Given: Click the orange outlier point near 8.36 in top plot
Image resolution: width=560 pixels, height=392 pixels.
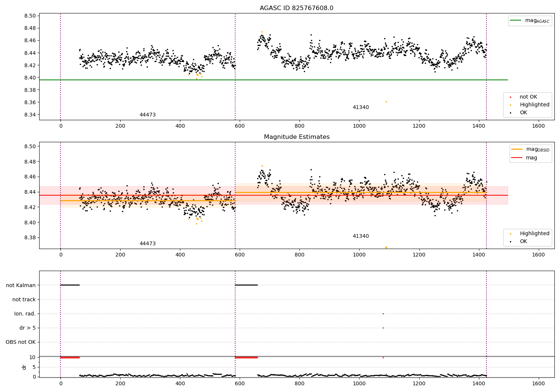Looking at the screenshot, I should point(386,102).
